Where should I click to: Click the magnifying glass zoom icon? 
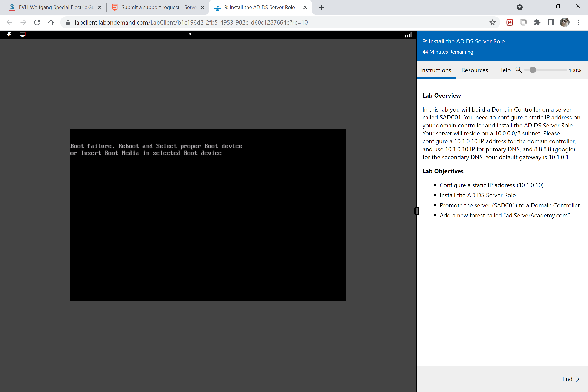[x=519, y=70]
